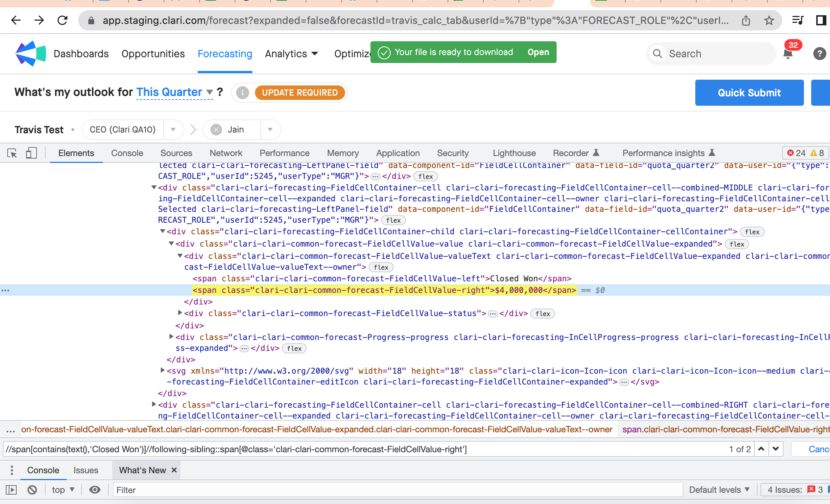The height and width of the screenshot is (504, 830).
Task: Expand the FieldCellValue-status div node
Action: click(x=180, y=313)
